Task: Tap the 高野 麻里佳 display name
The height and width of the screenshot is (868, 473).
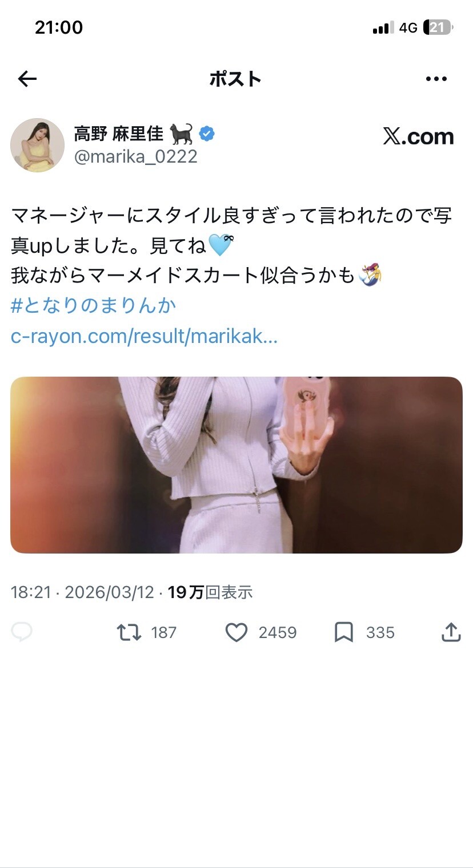Action: 119,134
